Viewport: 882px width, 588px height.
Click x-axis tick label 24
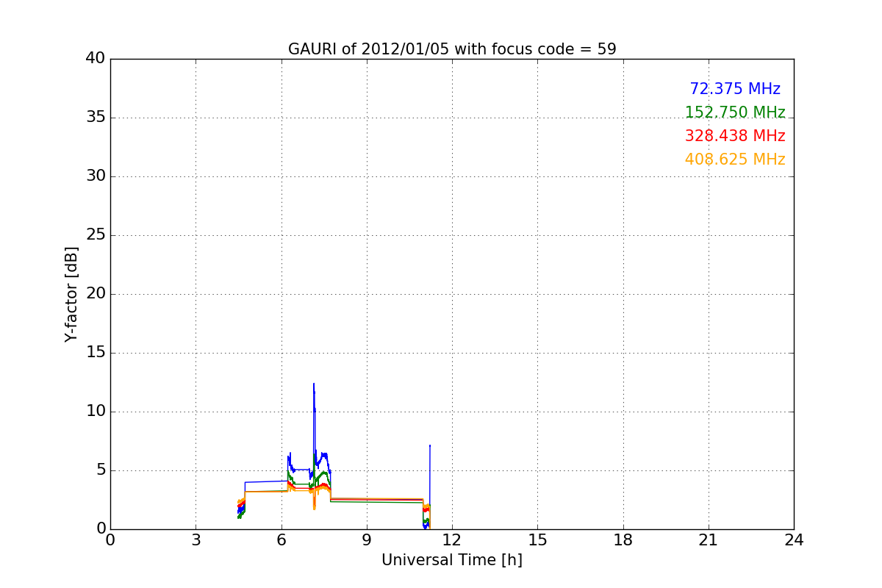pos(794,540)
